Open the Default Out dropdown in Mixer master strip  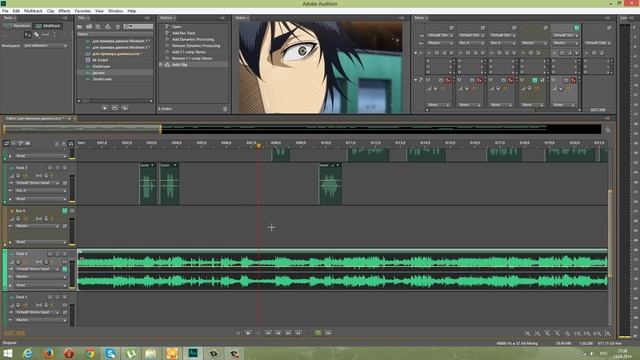click(x=598, y=43)
